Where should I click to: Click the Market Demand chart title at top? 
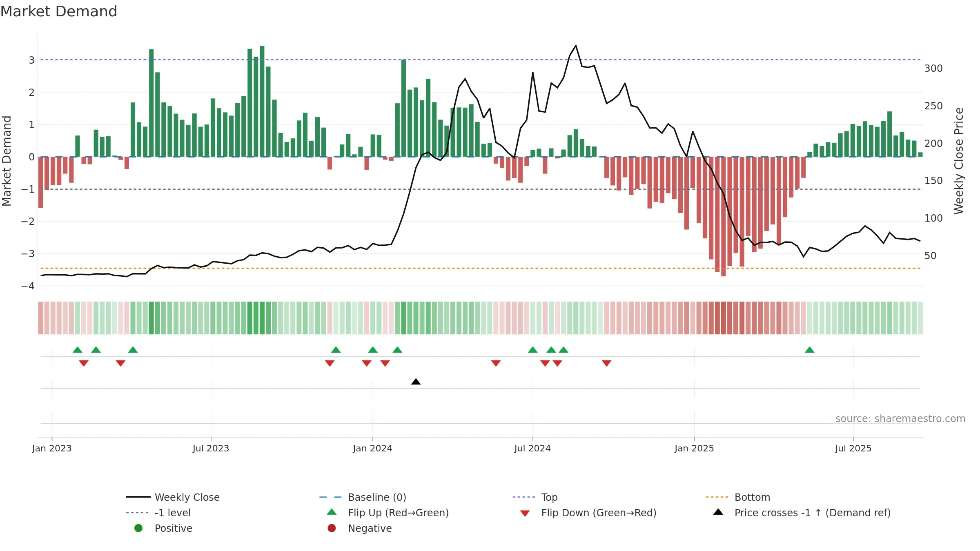(59, 11)
